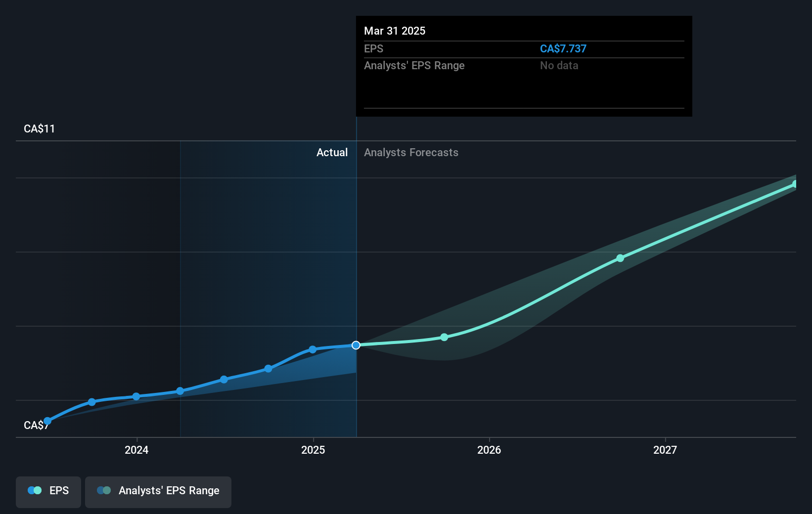812x514 pixels.
Task: Select the forecast point before 2026
Action: coord(444,337)
